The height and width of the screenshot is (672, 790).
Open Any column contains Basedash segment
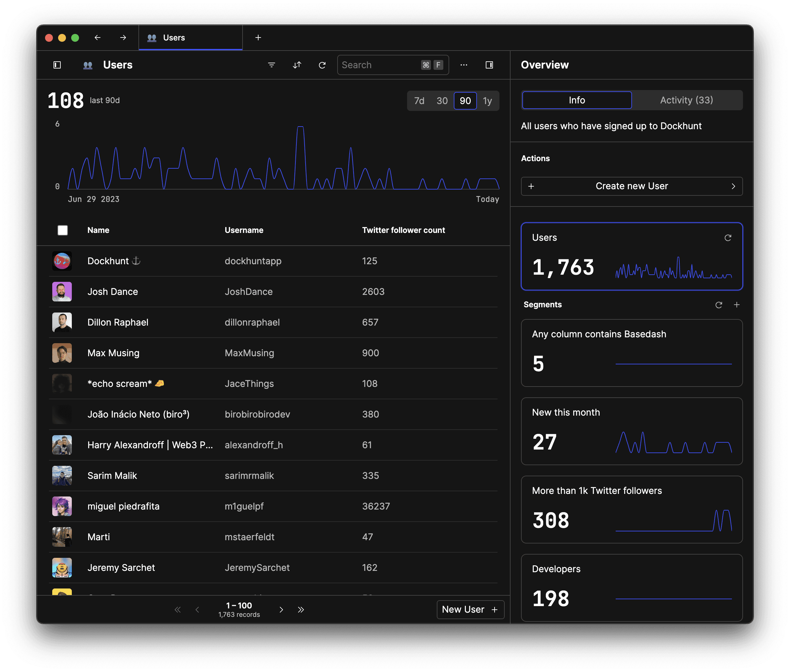[x=631, y=353]
